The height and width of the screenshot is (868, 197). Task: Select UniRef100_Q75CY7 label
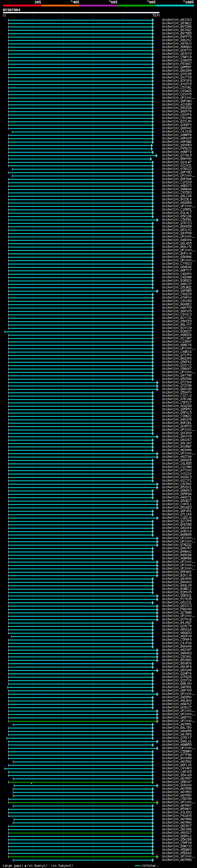[177, 738]
